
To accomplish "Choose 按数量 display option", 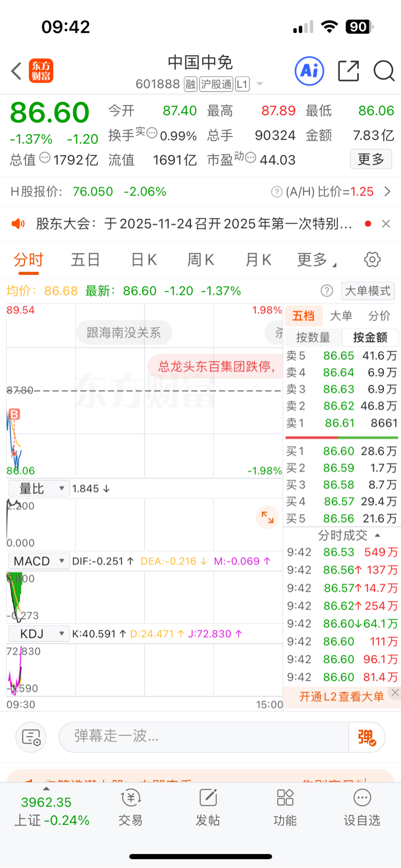I will [313, 338].
